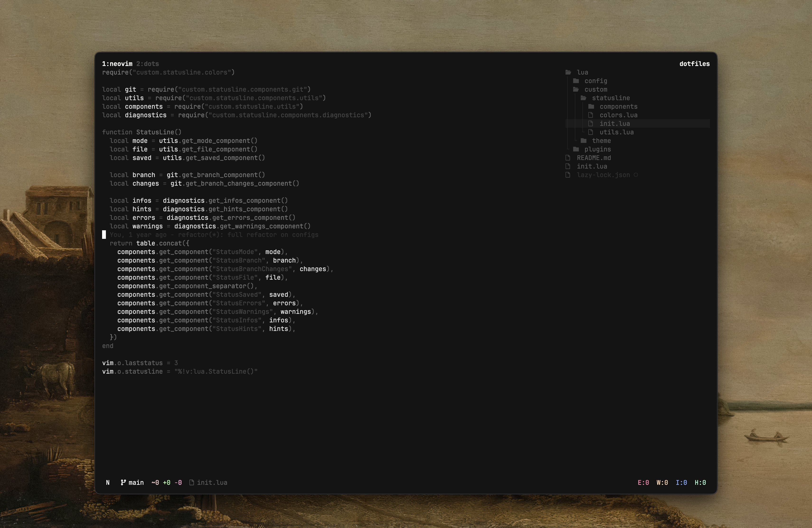812x528 pixels.
Task: Click the circle status icon beside lazy-lock.json
Action: tap(636, 175)
